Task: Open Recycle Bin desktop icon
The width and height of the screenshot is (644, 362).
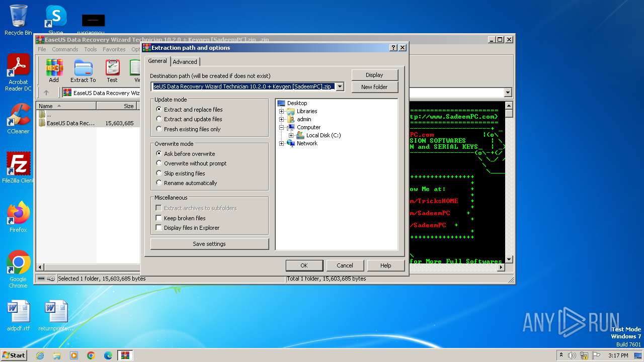Action: (x=18, y=20)
